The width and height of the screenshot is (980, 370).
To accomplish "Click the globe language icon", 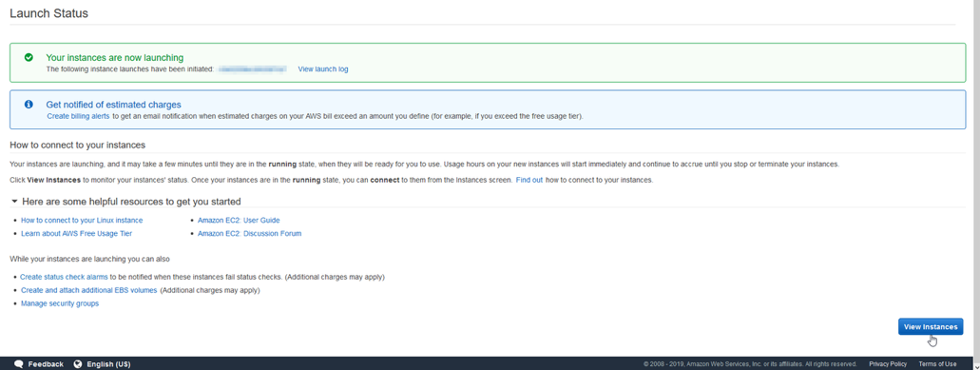I will click(x=78, y=363).
